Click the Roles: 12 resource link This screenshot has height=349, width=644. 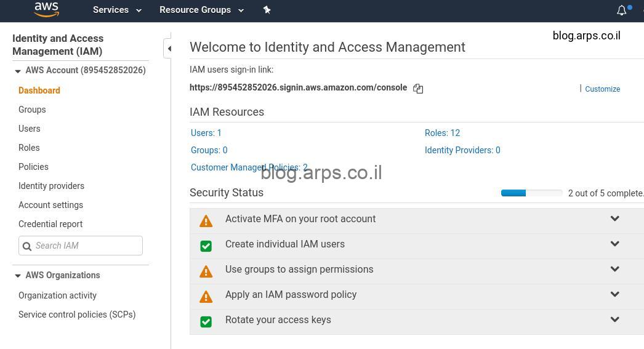click(x=442, y=133)
